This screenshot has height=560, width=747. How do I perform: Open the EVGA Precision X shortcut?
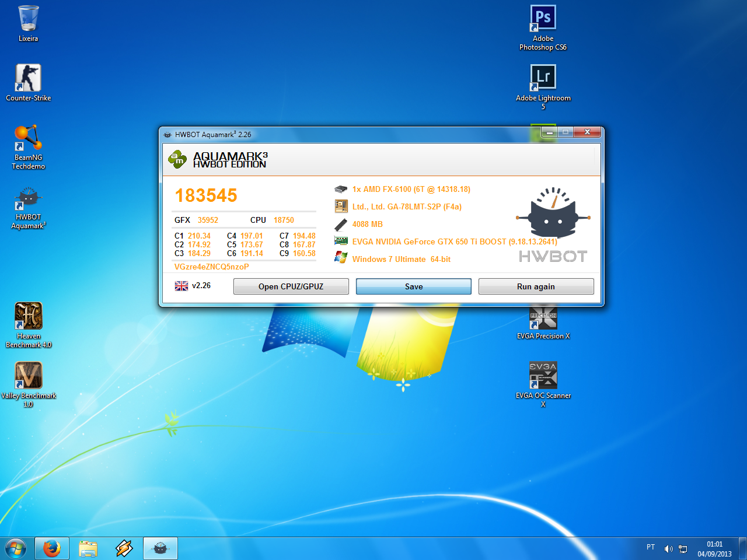[543, 323]
